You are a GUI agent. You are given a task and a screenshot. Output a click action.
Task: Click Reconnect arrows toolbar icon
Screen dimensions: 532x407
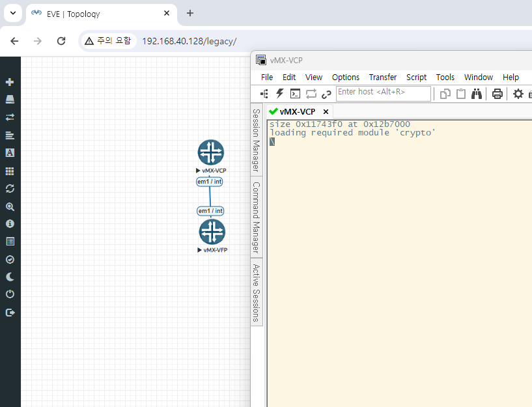click(x=311, y=94)
